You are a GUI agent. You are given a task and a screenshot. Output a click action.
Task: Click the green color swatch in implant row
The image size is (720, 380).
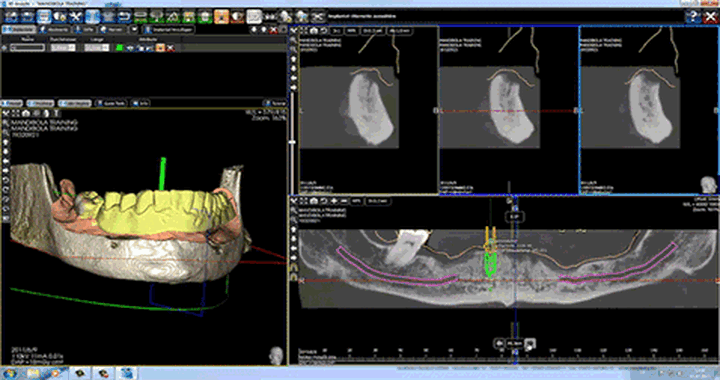tap(120, 47)
